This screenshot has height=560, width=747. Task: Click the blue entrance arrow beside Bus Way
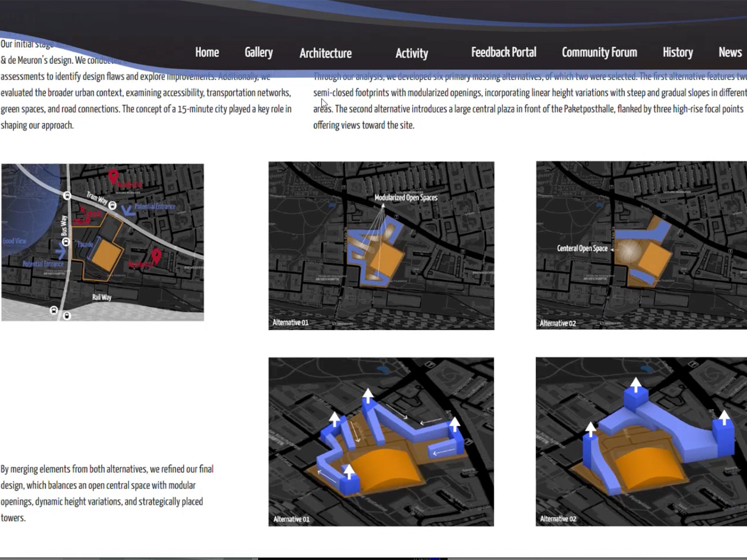60,252
